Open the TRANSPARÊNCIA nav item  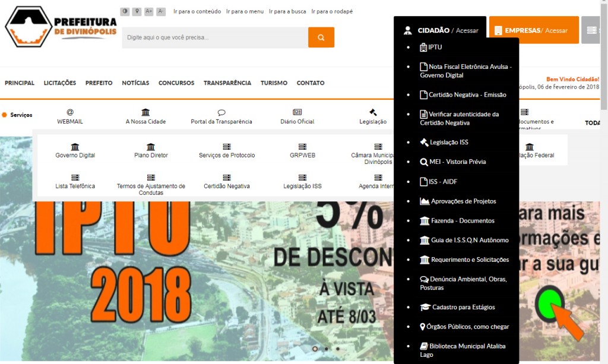tap(227, 83)
